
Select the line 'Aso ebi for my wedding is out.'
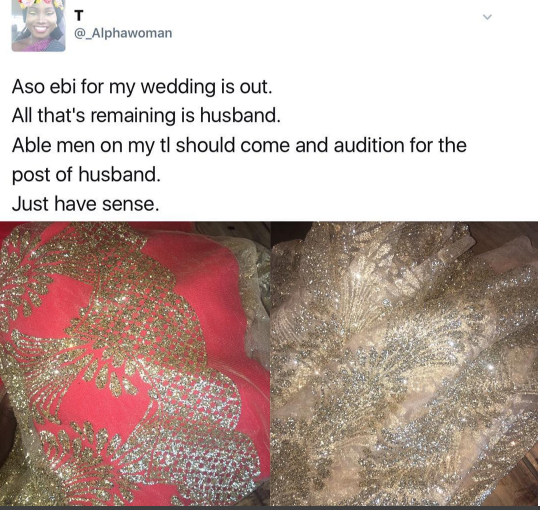tap(142, 87)
